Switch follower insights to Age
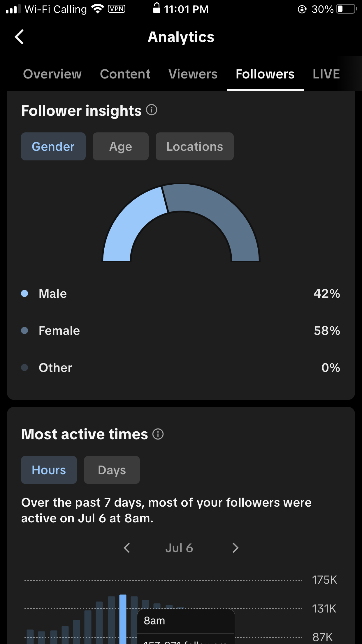Viewport: 362px width, 644px height. click(120, 146)
